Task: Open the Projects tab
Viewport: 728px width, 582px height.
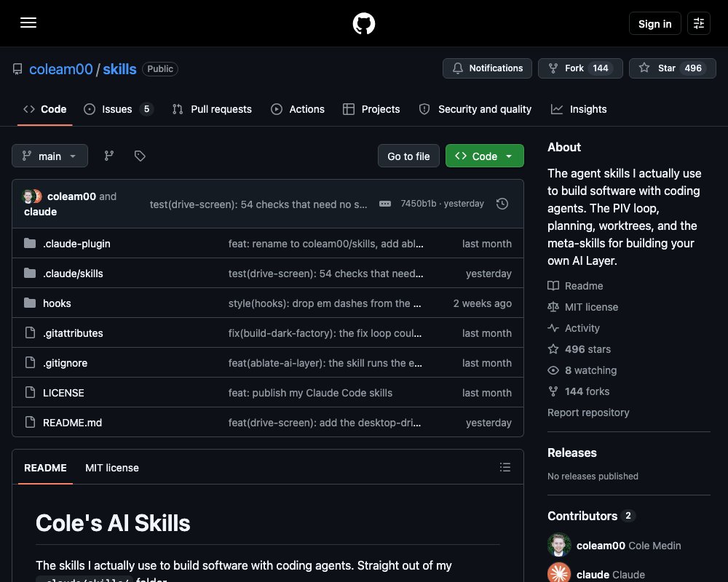Action: coord(371,109)
